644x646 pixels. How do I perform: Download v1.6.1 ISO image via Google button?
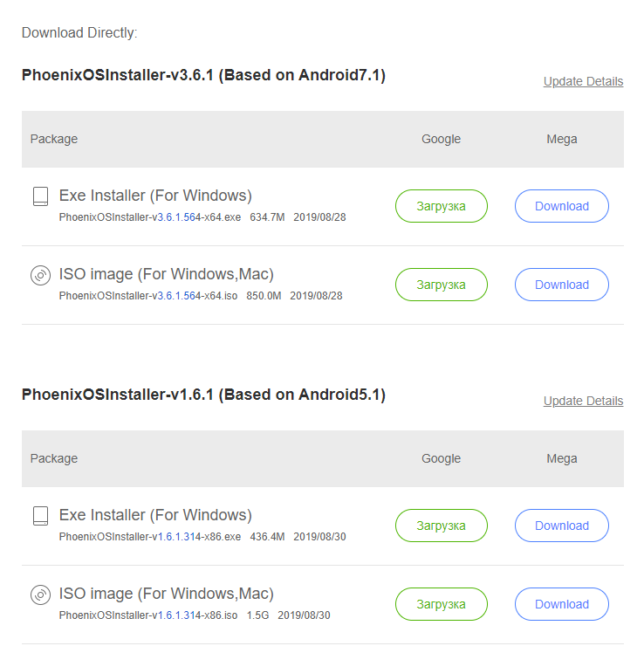[441, 604]
